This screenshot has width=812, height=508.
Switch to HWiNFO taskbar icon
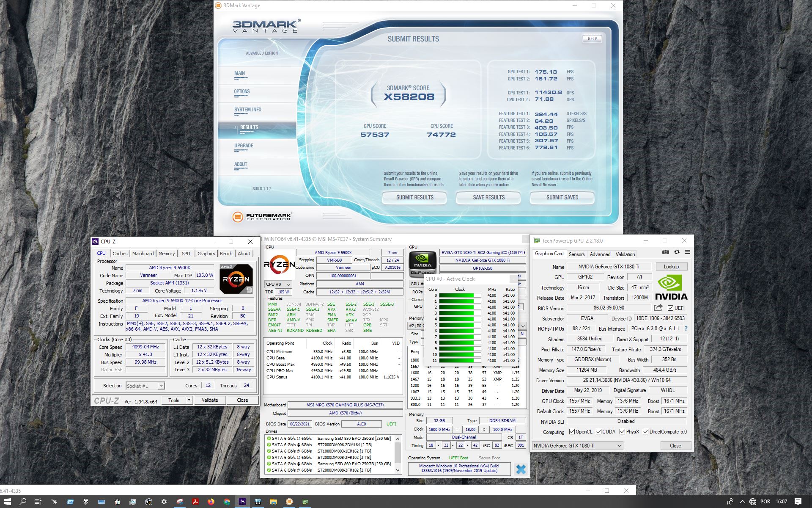[258, 502]
